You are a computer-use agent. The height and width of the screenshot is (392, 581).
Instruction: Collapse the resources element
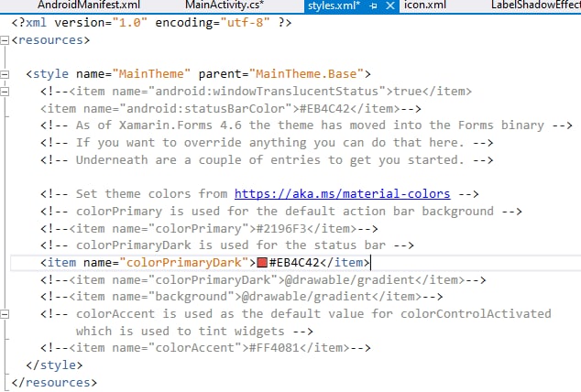(4, 40)
